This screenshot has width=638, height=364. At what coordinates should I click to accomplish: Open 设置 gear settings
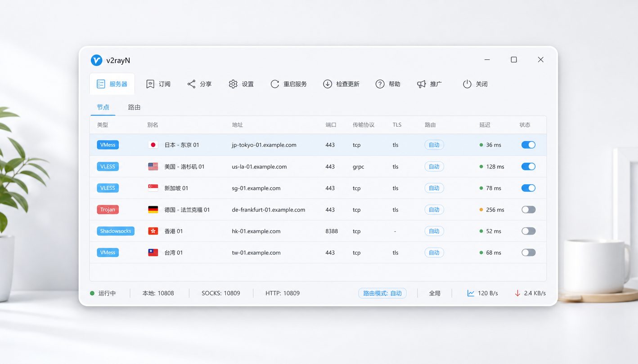[x=233, y=84]
